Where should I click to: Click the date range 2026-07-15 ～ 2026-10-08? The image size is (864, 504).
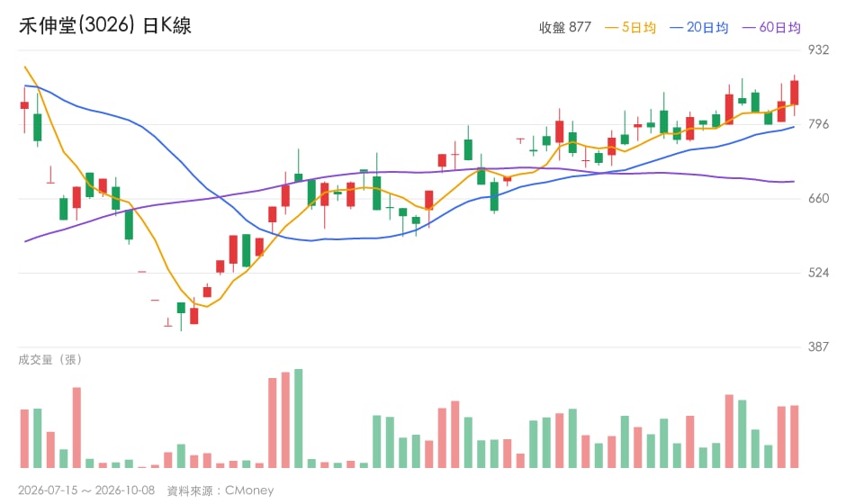coord(86,490)
